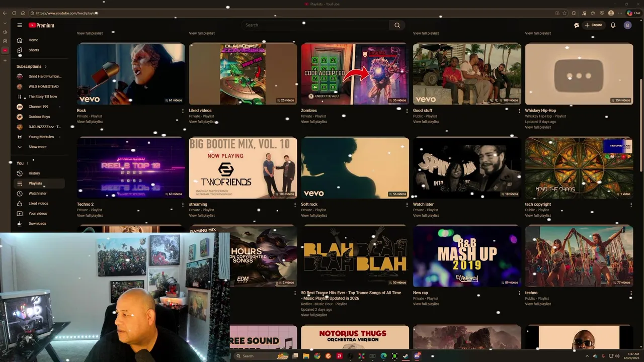Open The Story Till Now subscription
Screen dimensions: 644x362
[39, 97]
